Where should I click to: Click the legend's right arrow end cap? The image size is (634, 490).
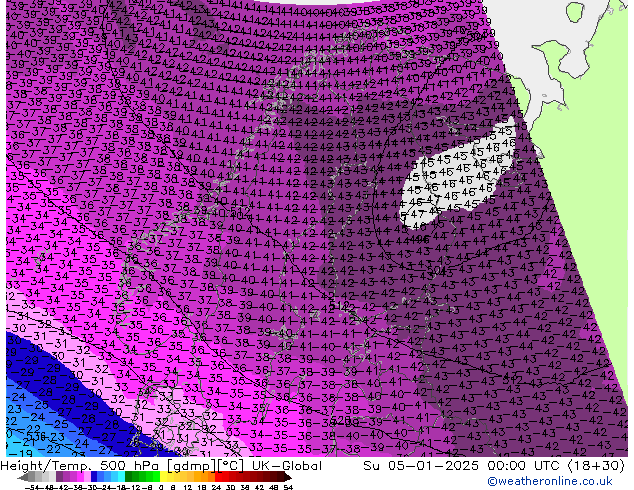[288, 477]
